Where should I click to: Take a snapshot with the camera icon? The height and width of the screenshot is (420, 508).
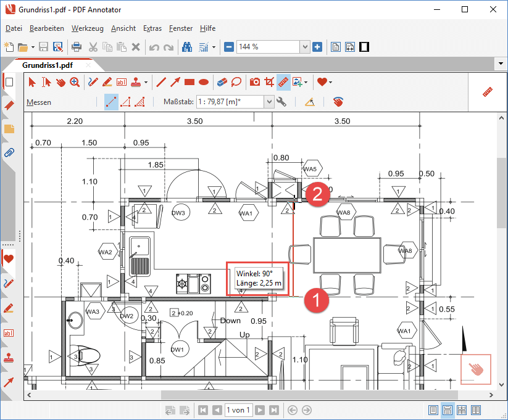(x=255, y=82)
